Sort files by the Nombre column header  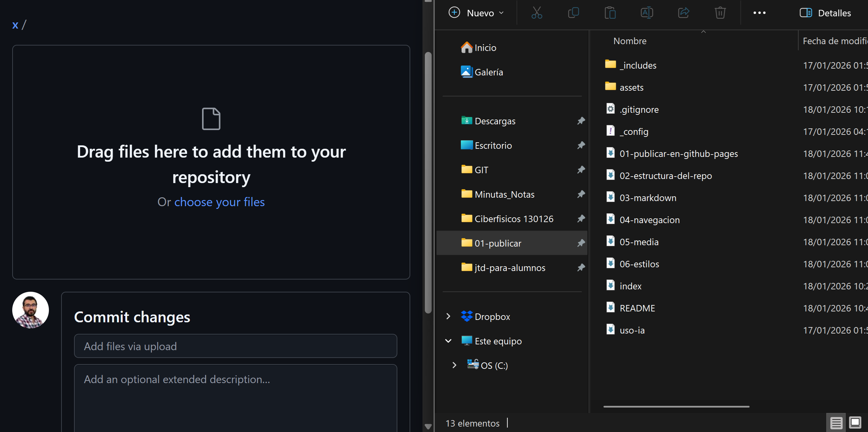pyautogui.click(x=630, y=41)
